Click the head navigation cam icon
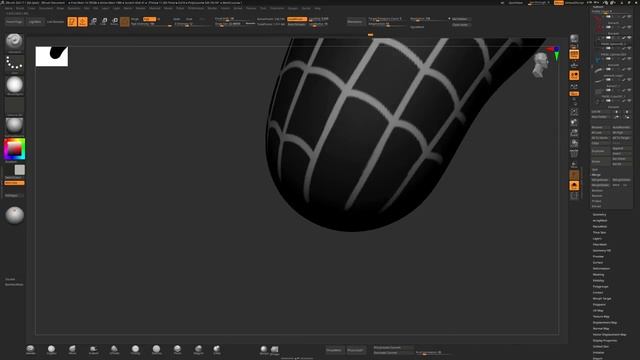The height and width of the screenshot is (360, 640). pos(540,65)
